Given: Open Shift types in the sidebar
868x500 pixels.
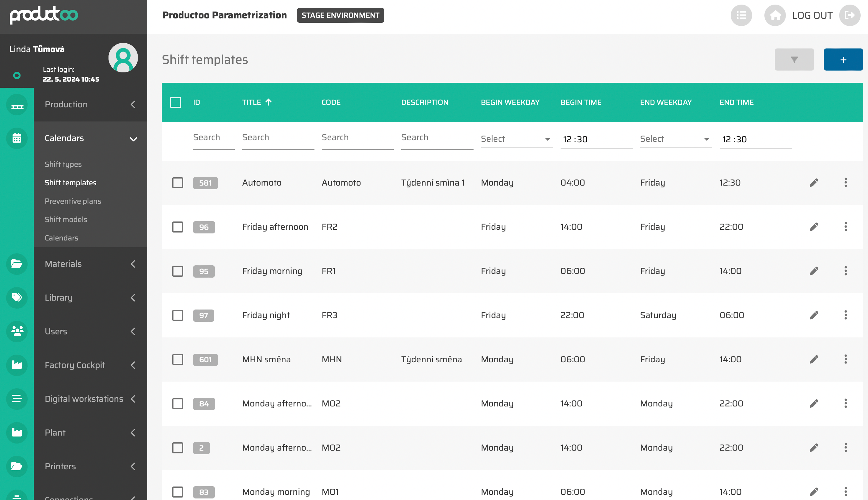Looking at the screenshot, I should tap(63, 164).
